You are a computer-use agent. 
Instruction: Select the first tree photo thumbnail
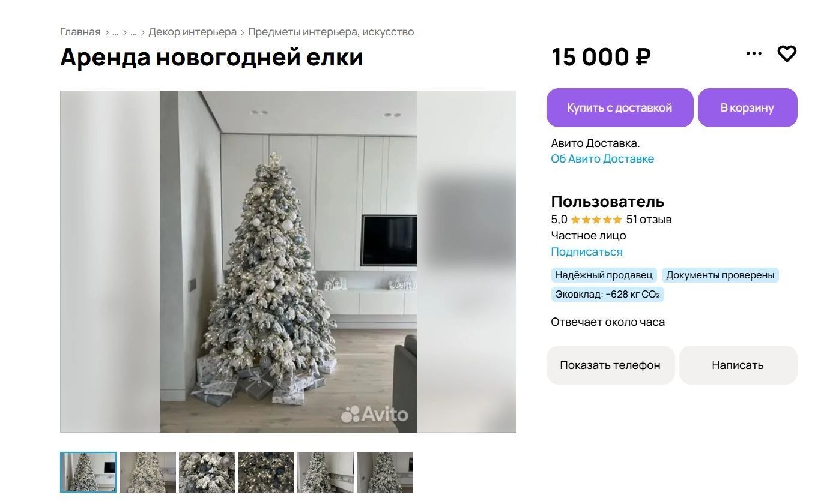tap(88, 472)
